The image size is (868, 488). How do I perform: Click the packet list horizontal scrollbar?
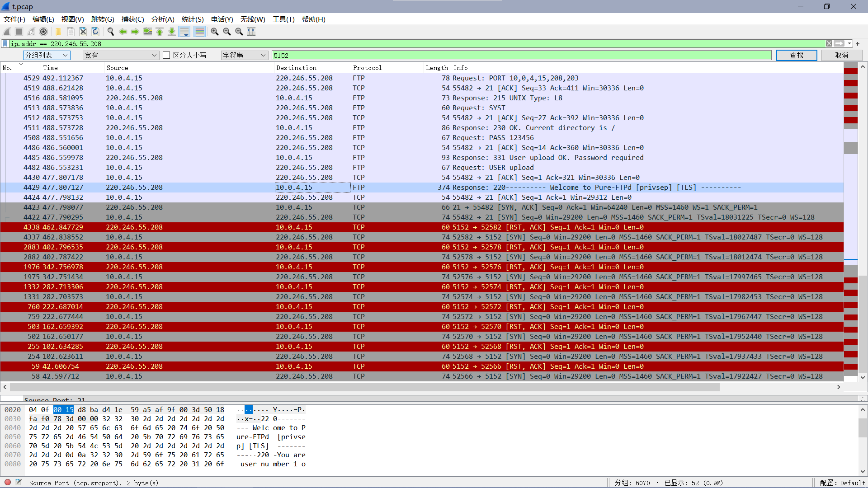pos(364,387)
